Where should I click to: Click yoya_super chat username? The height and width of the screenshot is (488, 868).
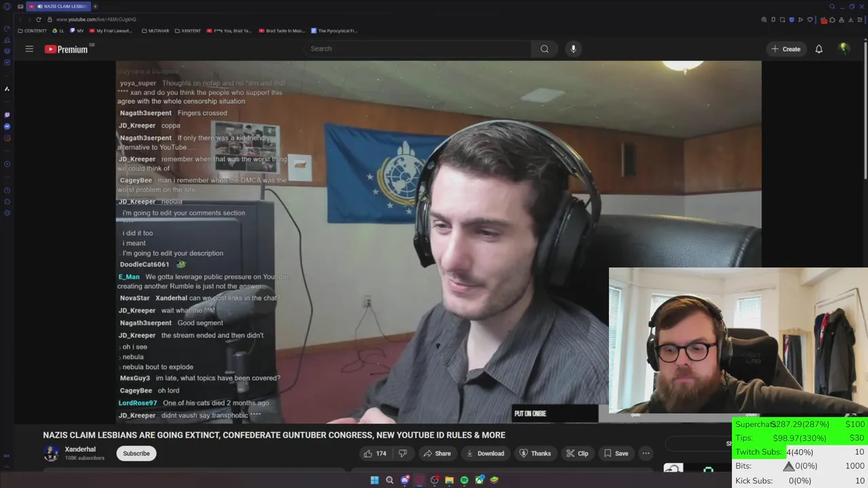point(138,83)
